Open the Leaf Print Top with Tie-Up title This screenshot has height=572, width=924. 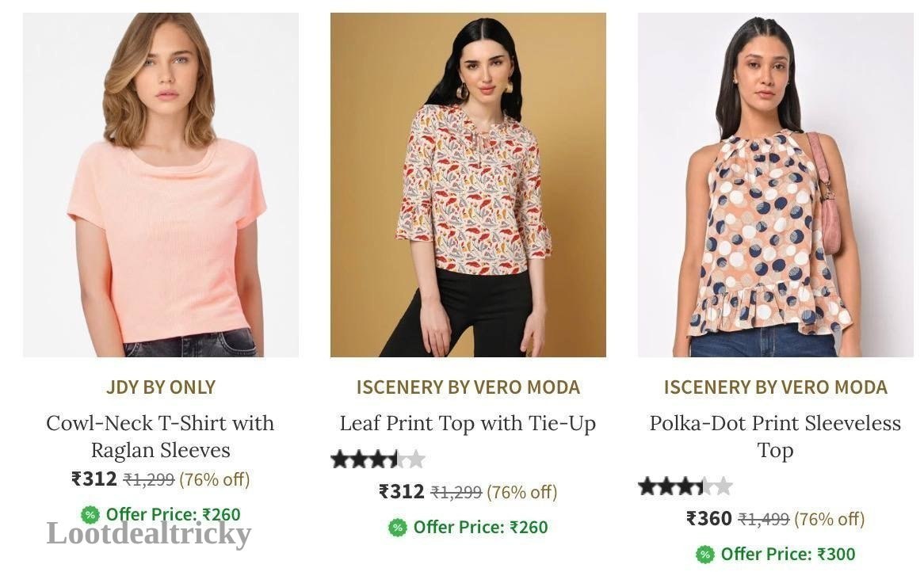click(x=468, y=424)
